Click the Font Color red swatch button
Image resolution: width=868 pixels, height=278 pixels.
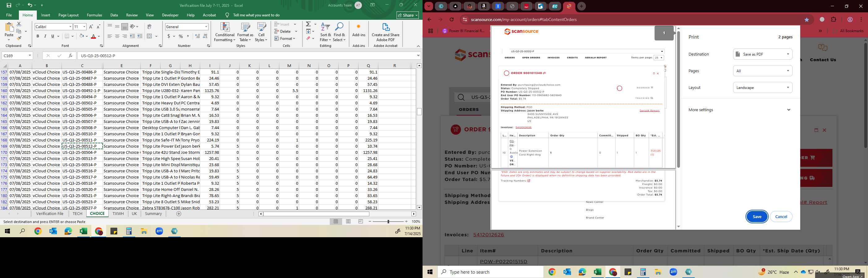[x=94, y=36]
